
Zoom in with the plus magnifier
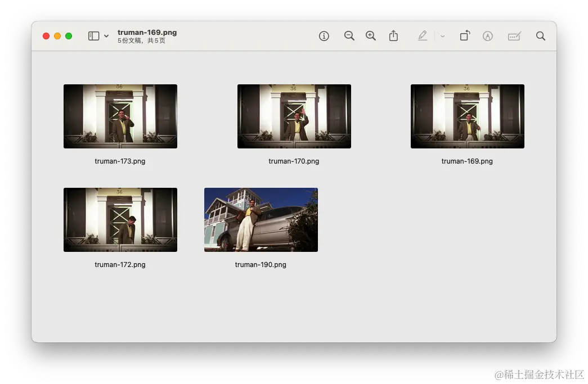[371, 36]
